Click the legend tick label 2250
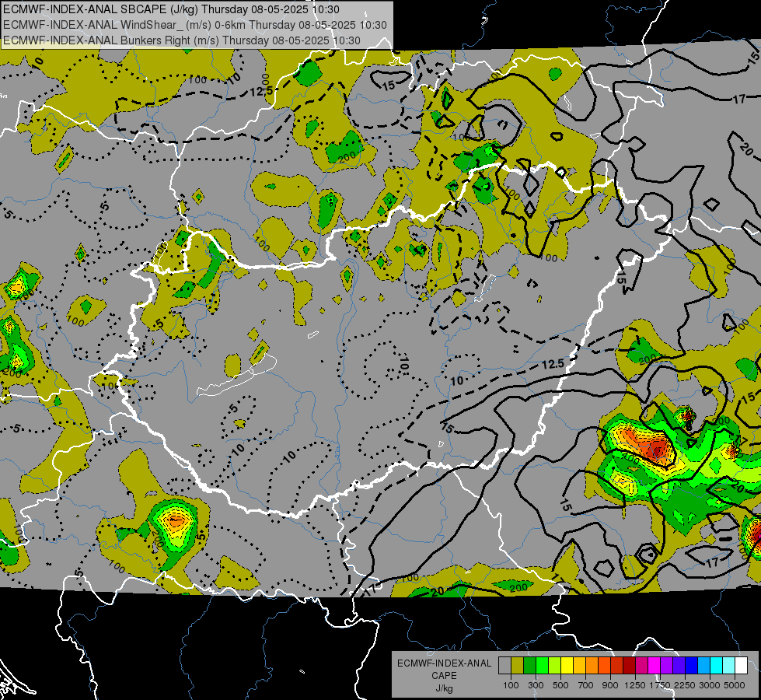Viewport: 761px width, 700px height. coord(686,685)
